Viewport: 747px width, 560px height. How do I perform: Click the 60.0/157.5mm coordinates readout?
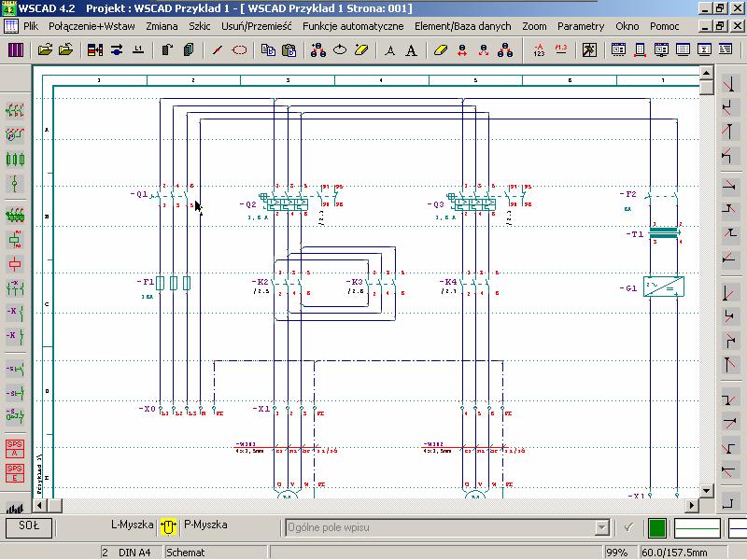point(674,553)
